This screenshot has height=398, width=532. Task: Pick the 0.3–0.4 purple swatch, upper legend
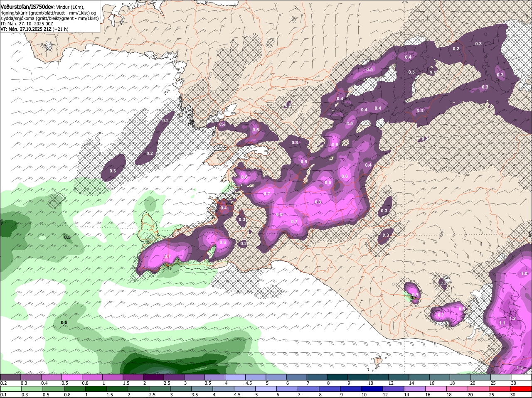click(31, 377)
